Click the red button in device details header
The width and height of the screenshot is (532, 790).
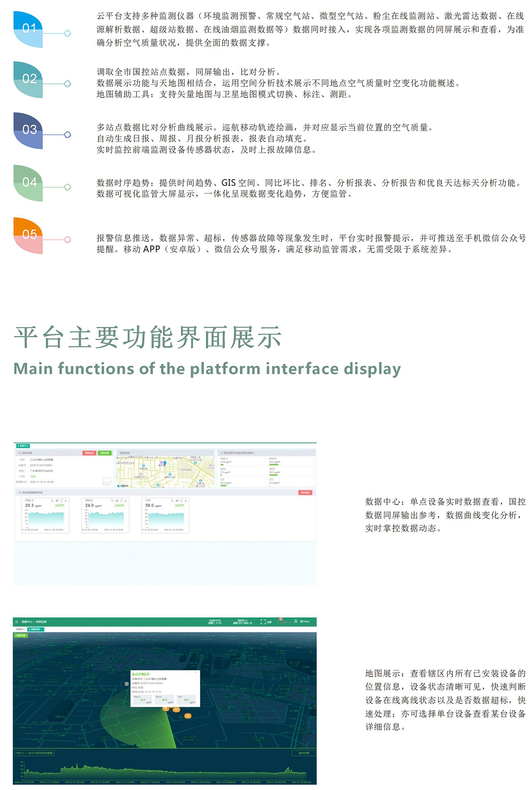(89, 453)
